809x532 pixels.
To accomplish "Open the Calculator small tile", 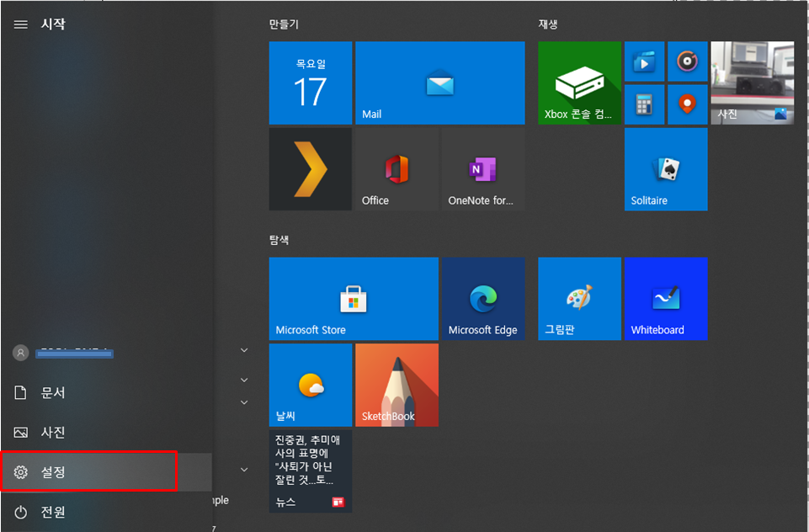I will 644,104.
